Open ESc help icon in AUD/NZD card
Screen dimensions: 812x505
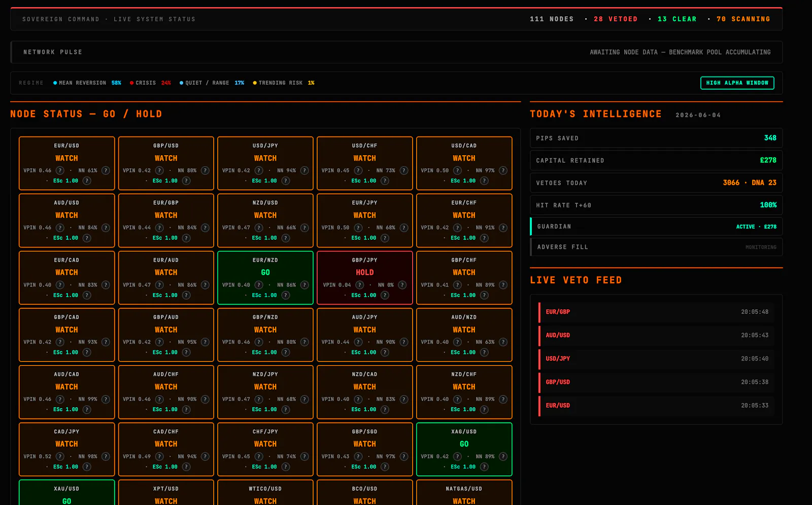coord(484,352)
